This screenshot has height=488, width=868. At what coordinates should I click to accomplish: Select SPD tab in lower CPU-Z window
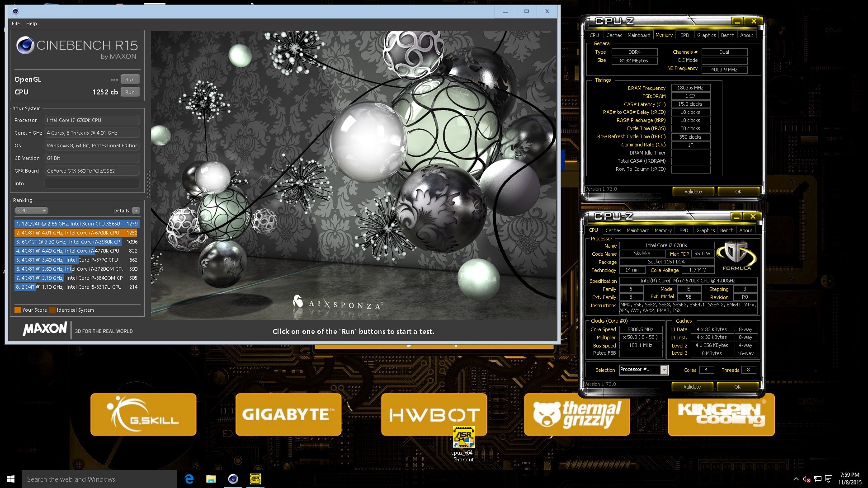684,230
